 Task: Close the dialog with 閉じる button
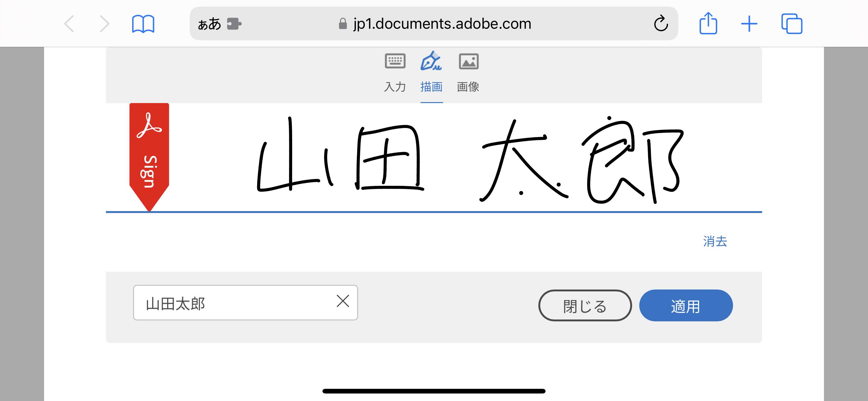click(585, 306)
